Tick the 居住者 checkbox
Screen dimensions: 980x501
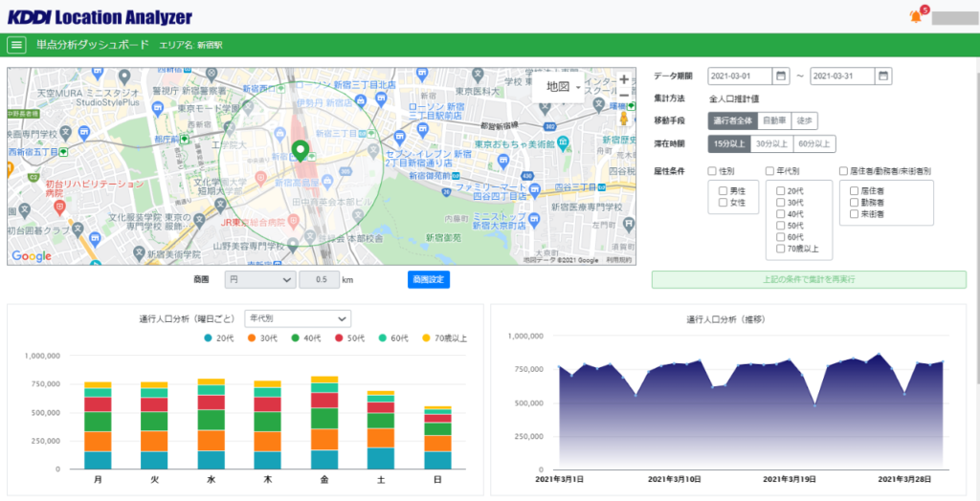pos(854,191)
